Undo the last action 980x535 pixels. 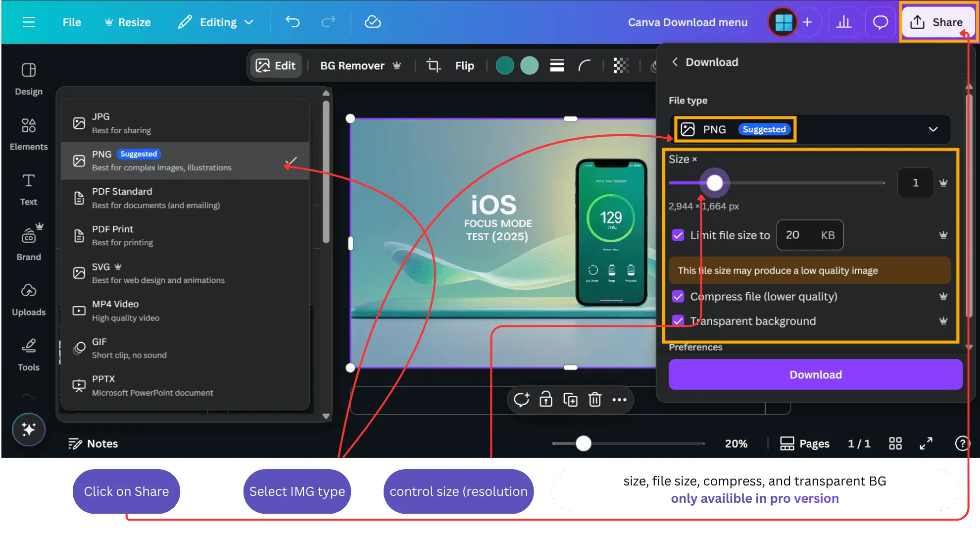[293, 22]
